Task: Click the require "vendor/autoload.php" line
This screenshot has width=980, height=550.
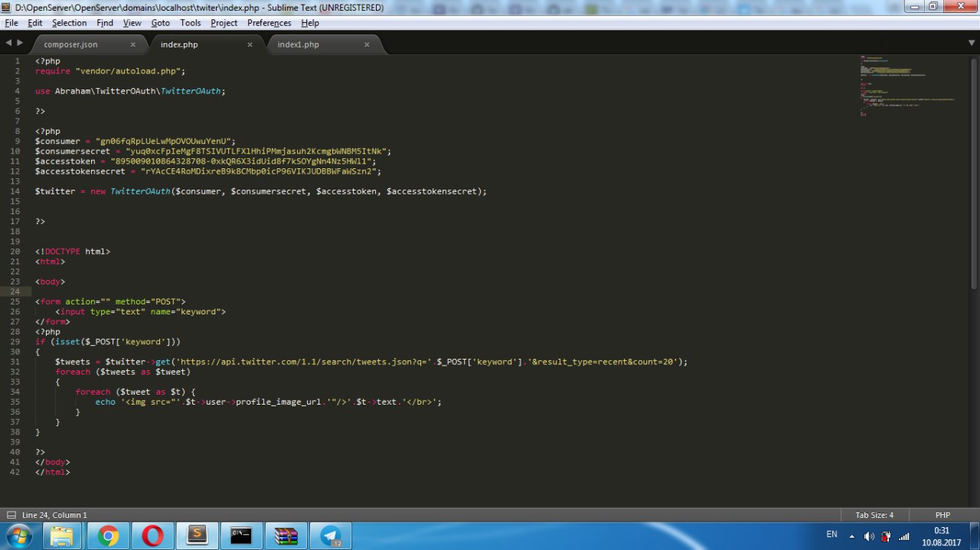Action: point(110,71)
